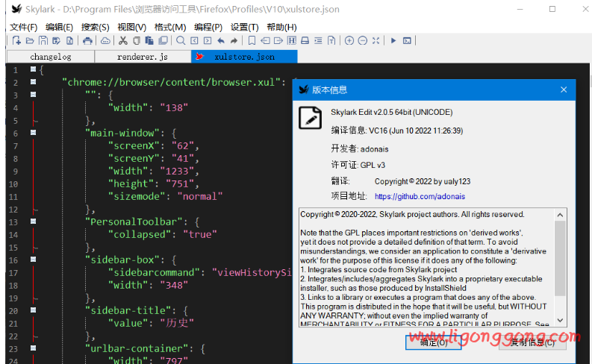592x364 pixels.
Task: Click the Undo arrow icon
Action: [221, 41]
